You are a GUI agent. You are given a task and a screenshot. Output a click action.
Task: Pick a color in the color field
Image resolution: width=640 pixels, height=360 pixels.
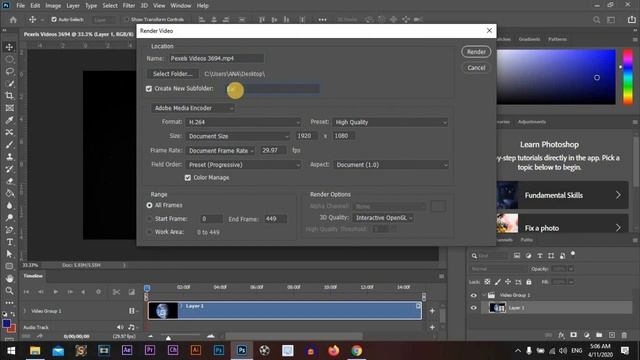click(x=556, y=77)
